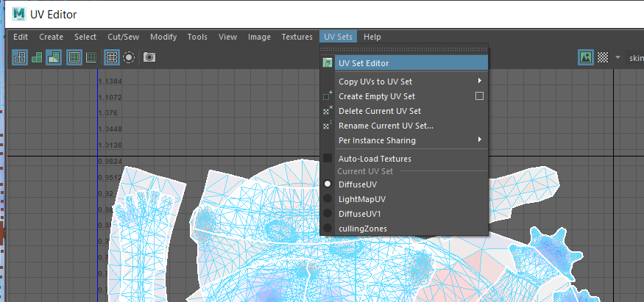Open the small arrow dropdown beside checkerboard icon
The width and height of the screenshot is (644, 302).
[618, 57]
